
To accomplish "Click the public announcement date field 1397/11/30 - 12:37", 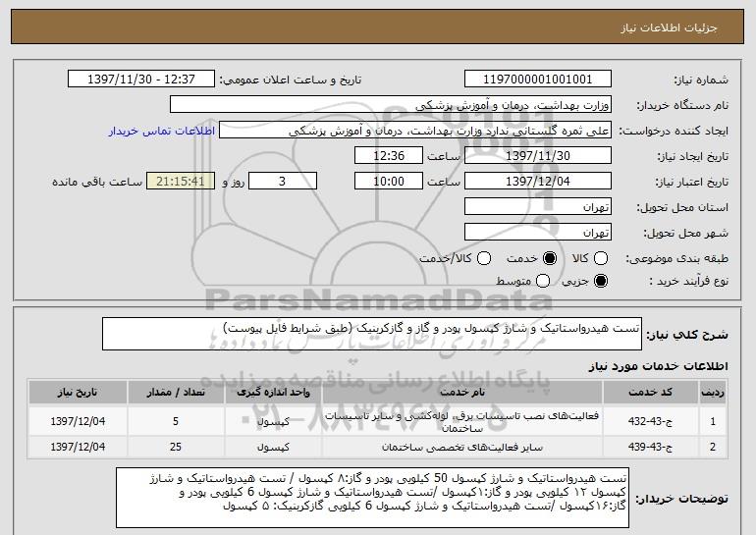I will click(x=141, y=80).
